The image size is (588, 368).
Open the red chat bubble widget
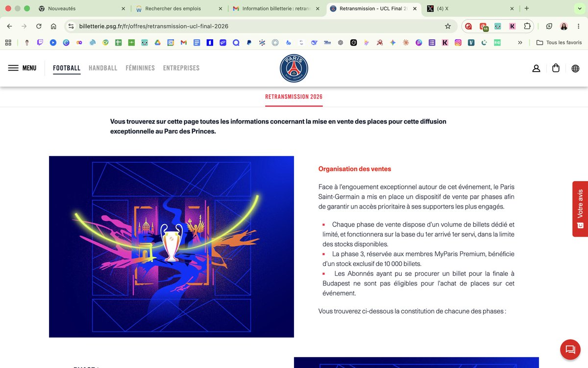click(570, 349)
